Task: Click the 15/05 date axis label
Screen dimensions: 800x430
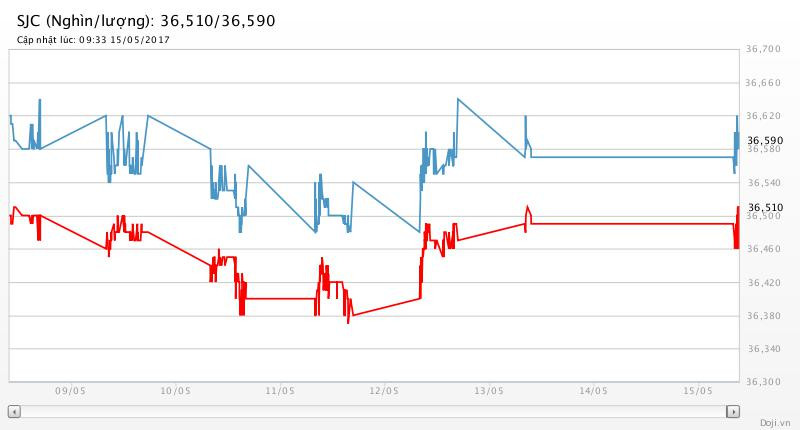Action: point(697,391)
